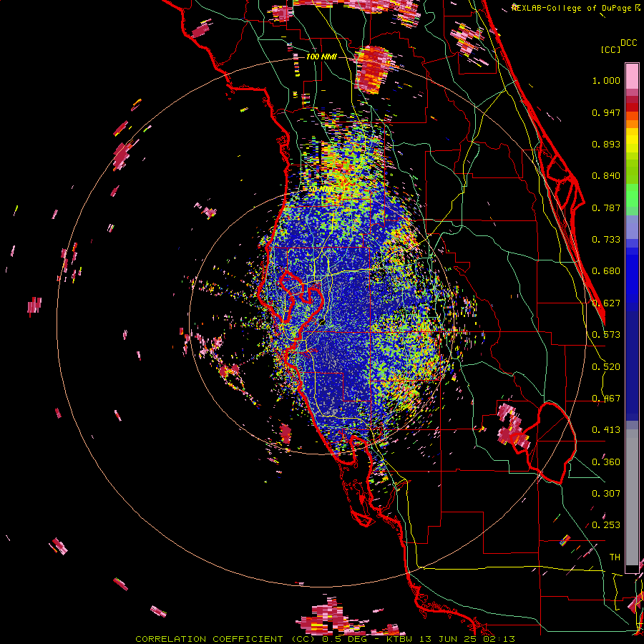Click the 1.000 scale value
The height and width of the screenshot is (644, 644).
[x=606, y=80]
